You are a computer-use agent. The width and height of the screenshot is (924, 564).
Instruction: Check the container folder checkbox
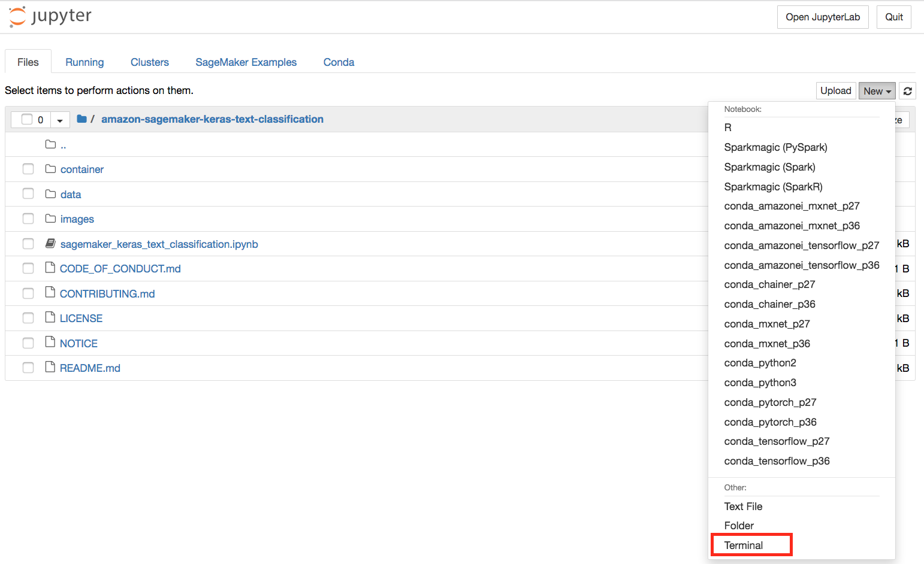click(x=28, y=169)
